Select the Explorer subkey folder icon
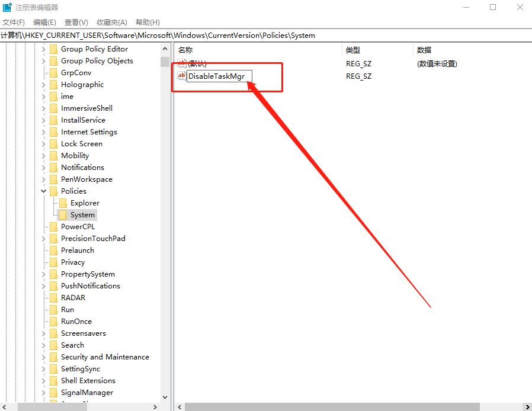 pos(63,204)
